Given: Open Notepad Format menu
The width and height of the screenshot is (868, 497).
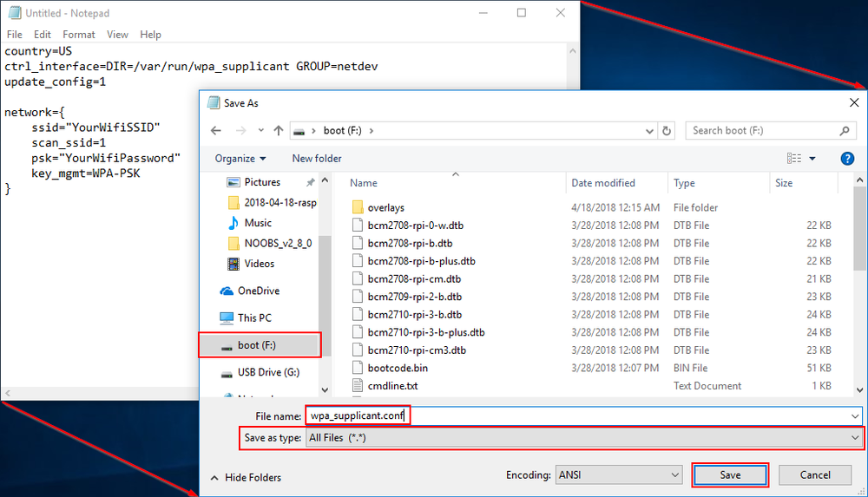Looking at the screenshot, I should (79, 35).
